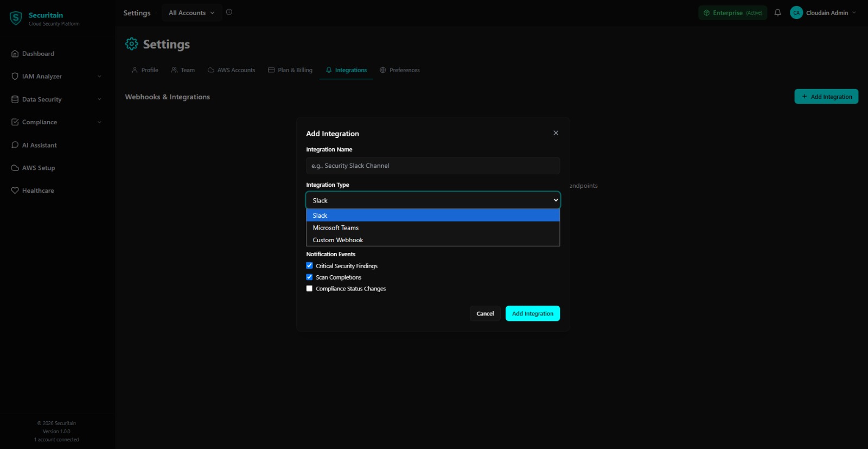Select Slack from the type list
This screenshot has width=868, height=449.
click(433, 216)
